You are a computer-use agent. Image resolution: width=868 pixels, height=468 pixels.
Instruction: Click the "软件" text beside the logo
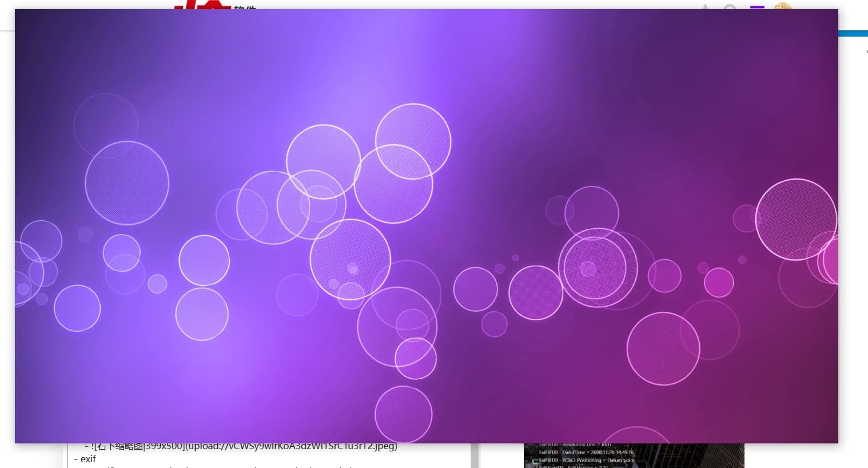245,7
